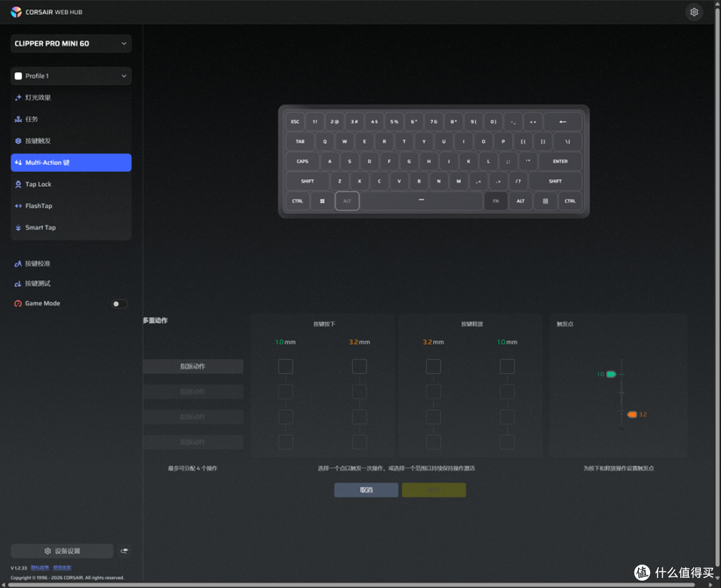Open the settings gear in the header
This screenshot has width=721, height=588.
(694, 12)
